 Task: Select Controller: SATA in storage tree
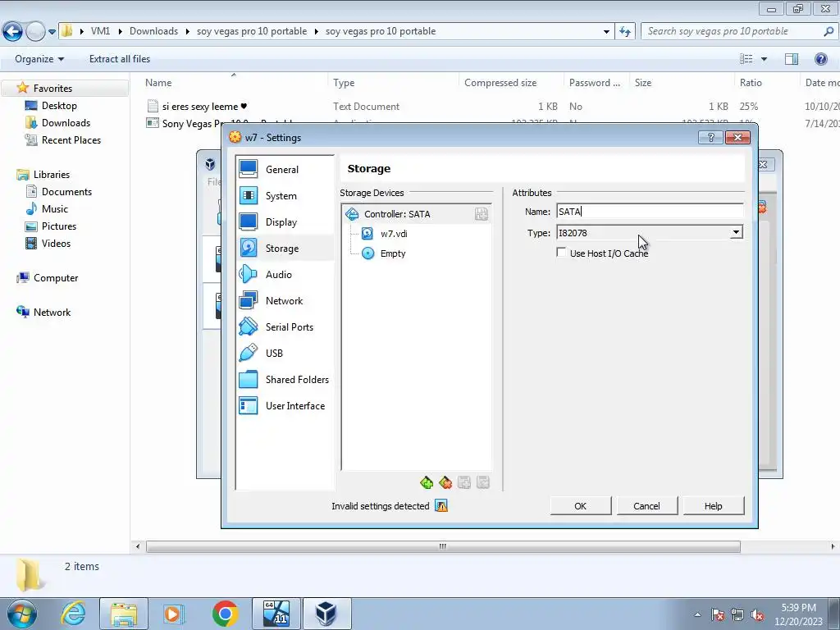tap(416, 214)
